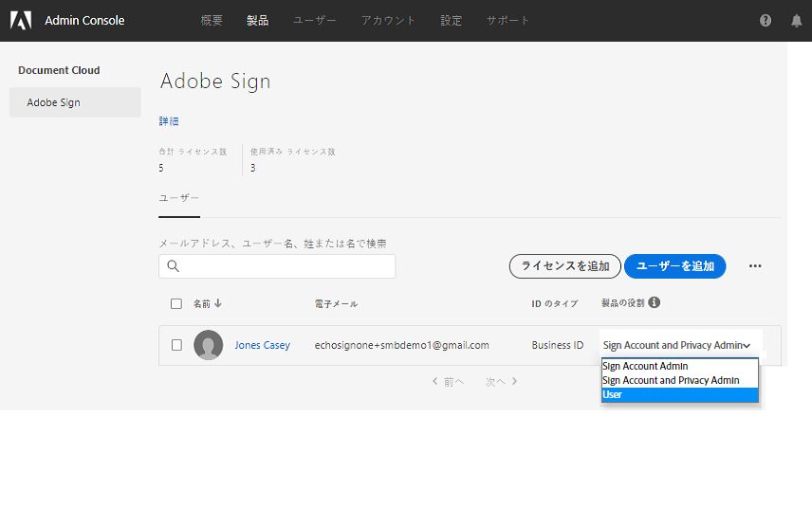
Task: Switch to the ユーザー tab under Adobe Sign
Action: pos(179,199)
